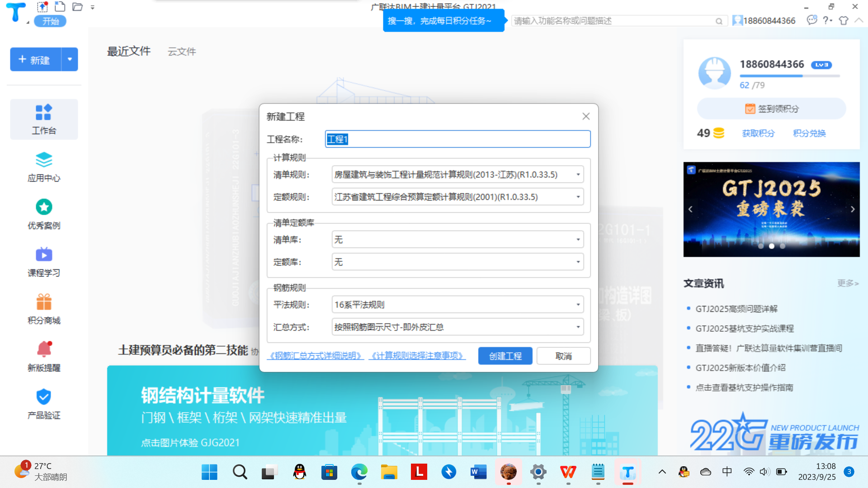Open the 工作台 workbench sidebar icon

point(44,119)
